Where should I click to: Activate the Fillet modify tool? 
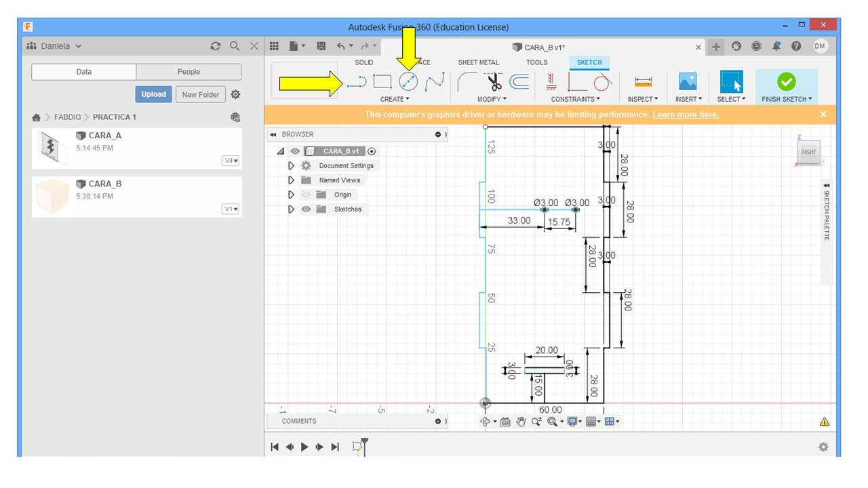point(467,81)
